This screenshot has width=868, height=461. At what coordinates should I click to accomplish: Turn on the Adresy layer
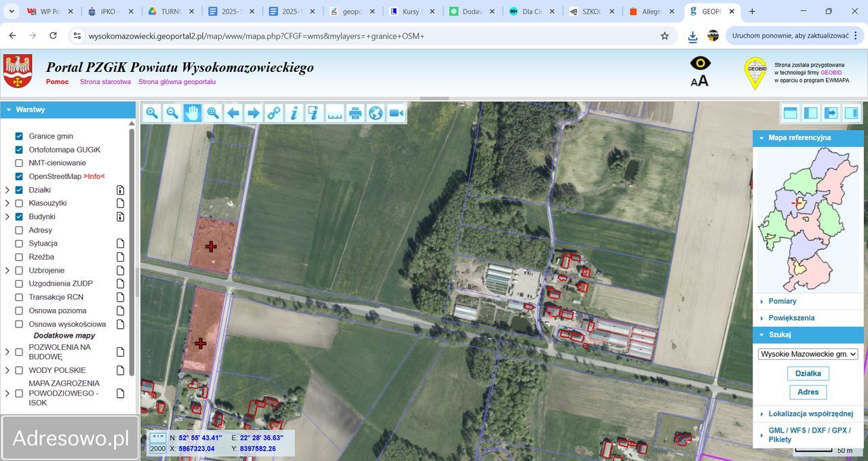19,230
